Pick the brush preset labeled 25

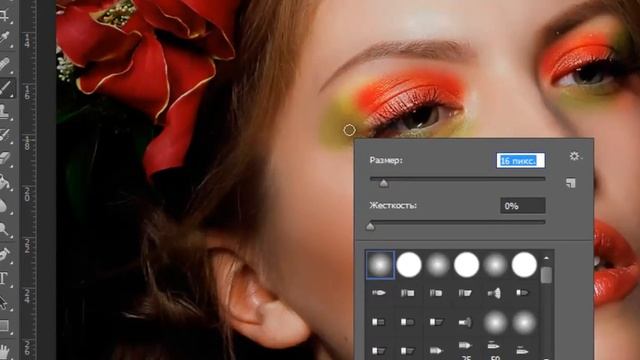(x=466, y=349)
